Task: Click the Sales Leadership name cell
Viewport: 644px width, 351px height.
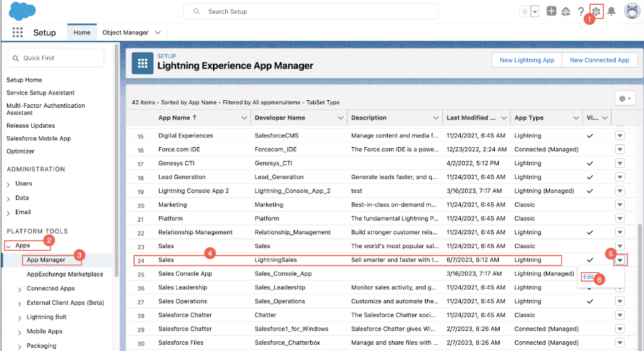Action: (183, 287)
